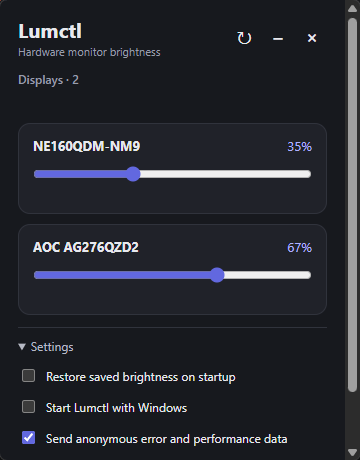Image resolution: width=360 pixels, height=460 pixels.
Task: Click the vertical scrollbar thumb
Action: coord(352,205)
